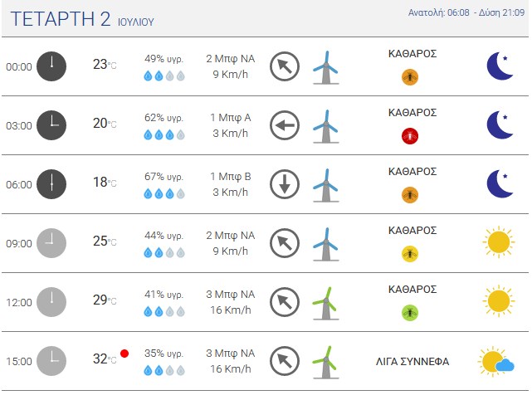This screenshot has width=532, height=400.
Task: Click the yellow mosquito indicator at 09:00
Action: (410, 254)
